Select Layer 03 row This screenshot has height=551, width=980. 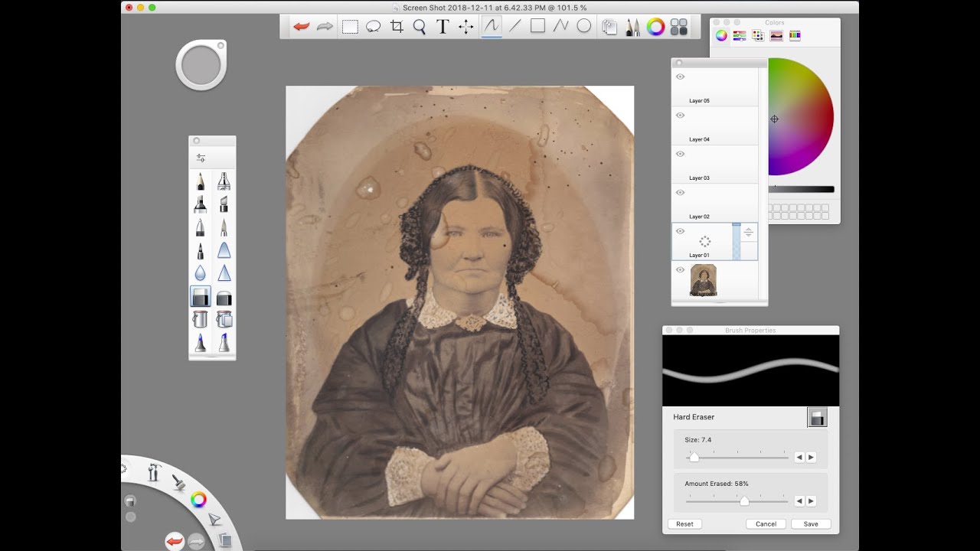click(x=715, y=165)
